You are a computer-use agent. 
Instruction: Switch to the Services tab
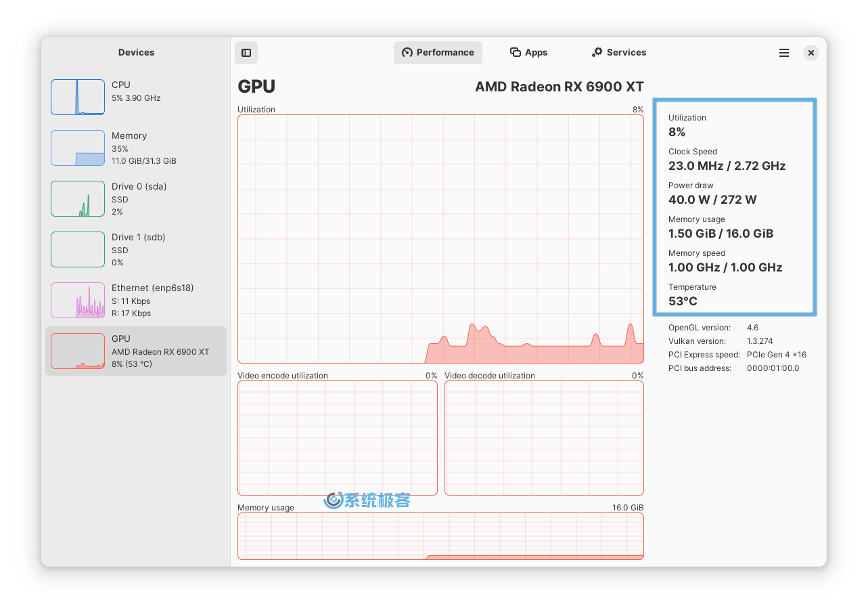click(618, 52)
